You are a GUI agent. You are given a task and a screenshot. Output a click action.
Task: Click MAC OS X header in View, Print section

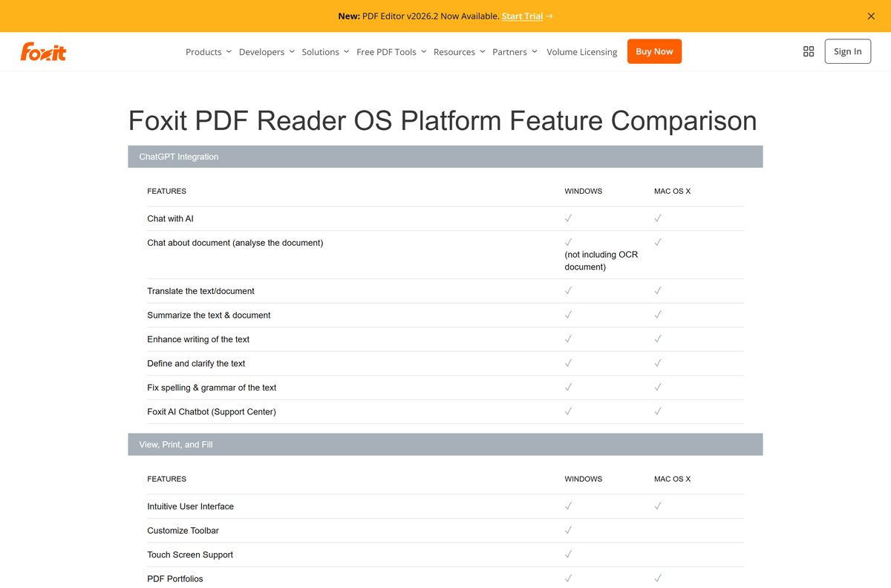point(673,479)
